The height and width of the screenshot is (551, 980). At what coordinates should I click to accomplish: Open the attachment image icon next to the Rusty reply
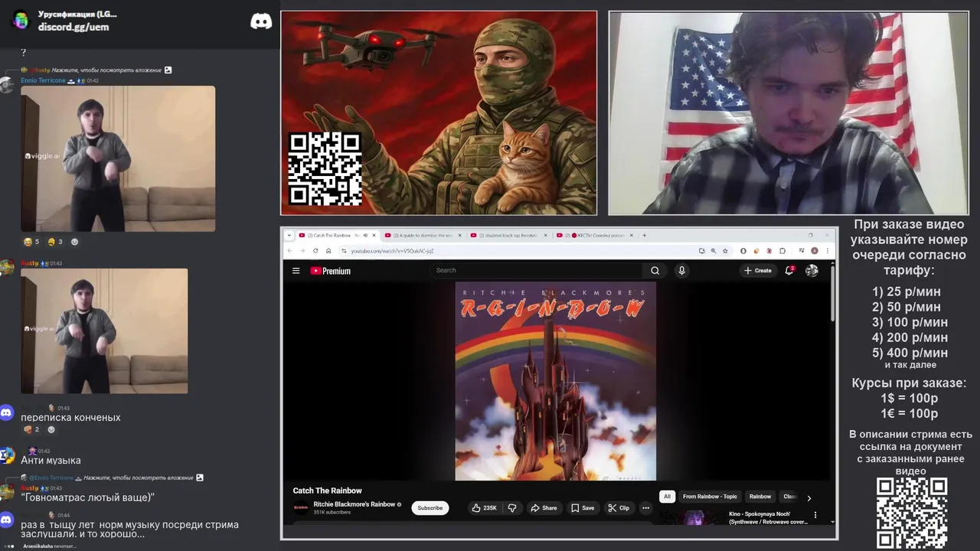pos(168,70)
